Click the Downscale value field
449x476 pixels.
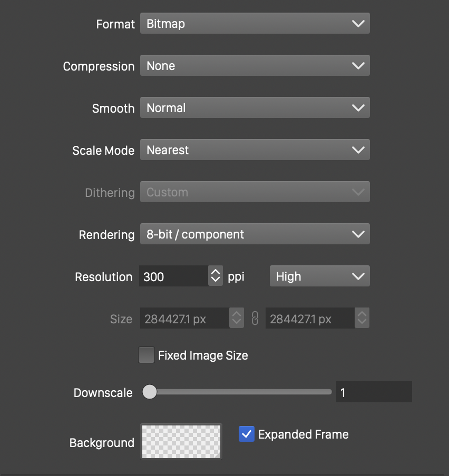pos(374,392)
